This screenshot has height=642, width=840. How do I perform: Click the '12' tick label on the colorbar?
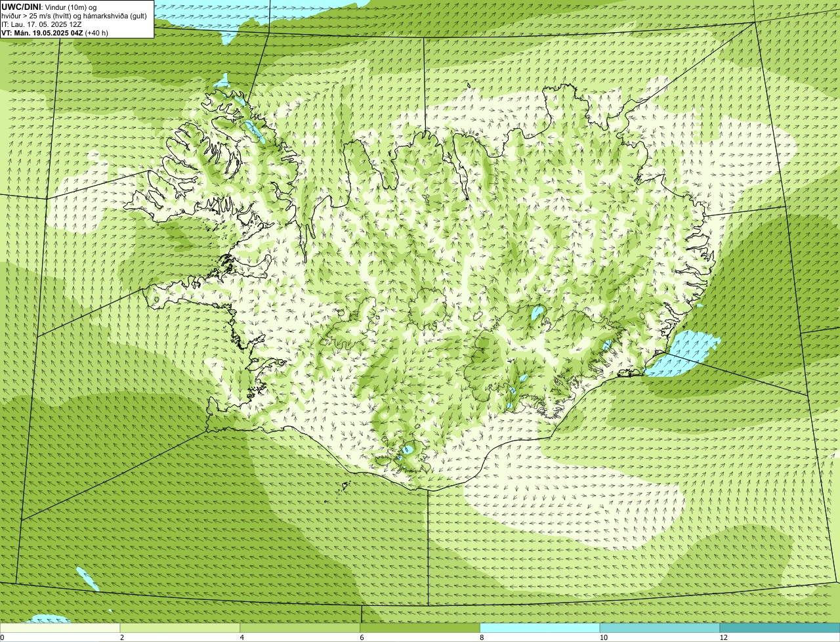point(723,637)
